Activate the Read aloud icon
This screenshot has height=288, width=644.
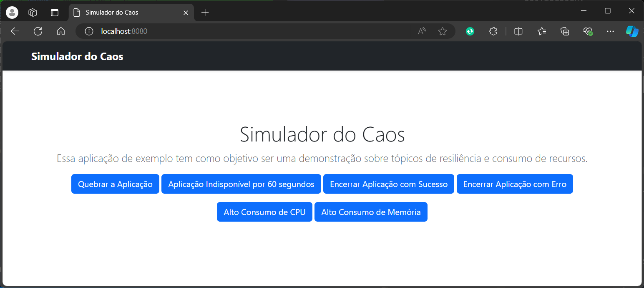click(x=422, y=31)
